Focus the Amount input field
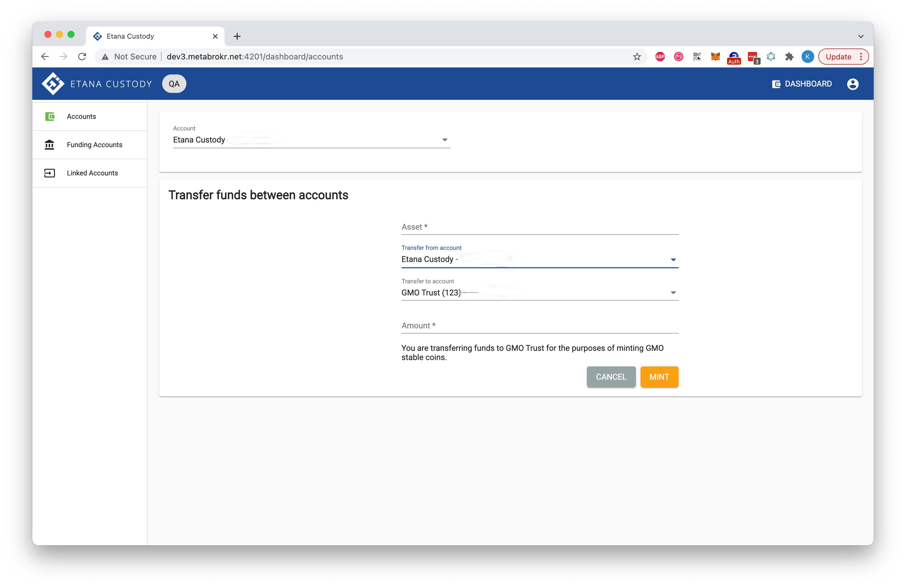 [x=539, y=325]
